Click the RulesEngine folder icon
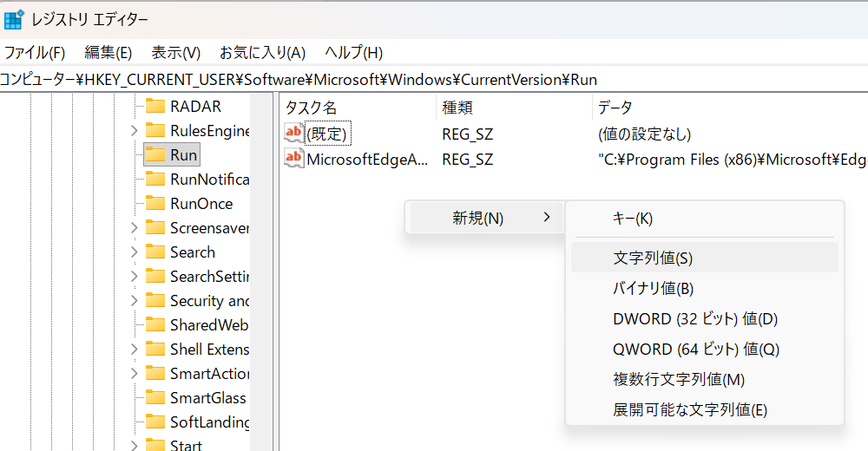This screenshot has width=868, height=451. coord(155,130)
